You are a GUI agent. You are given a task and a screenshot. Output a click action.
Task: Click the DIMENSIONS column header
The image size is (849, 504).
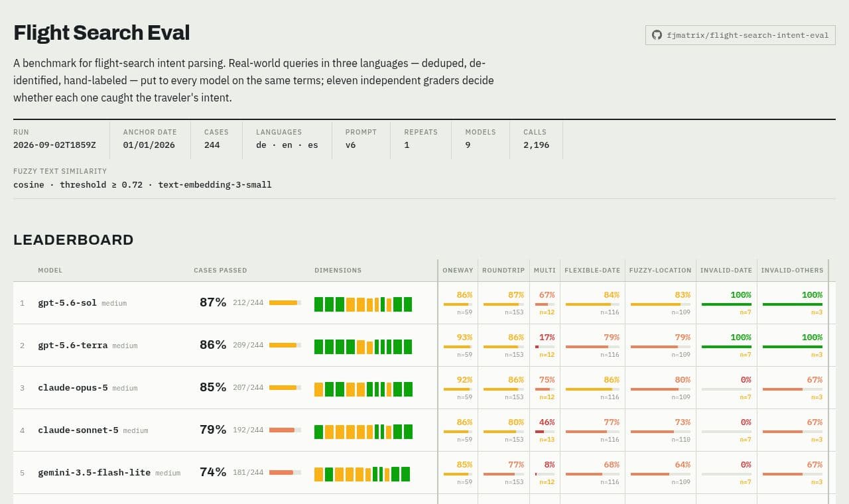tap(338, 271)
